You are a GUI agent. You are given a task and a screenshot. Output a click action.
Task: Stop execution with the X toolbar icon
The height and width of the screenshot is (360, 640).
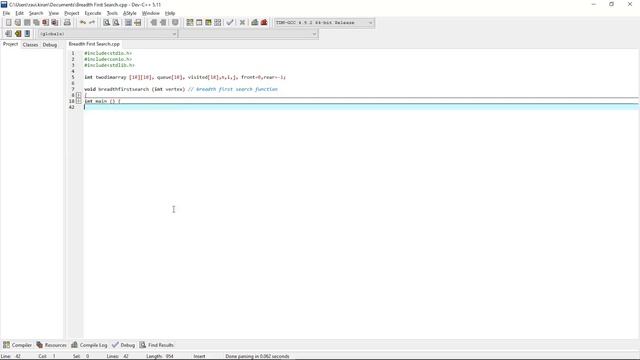242,22
